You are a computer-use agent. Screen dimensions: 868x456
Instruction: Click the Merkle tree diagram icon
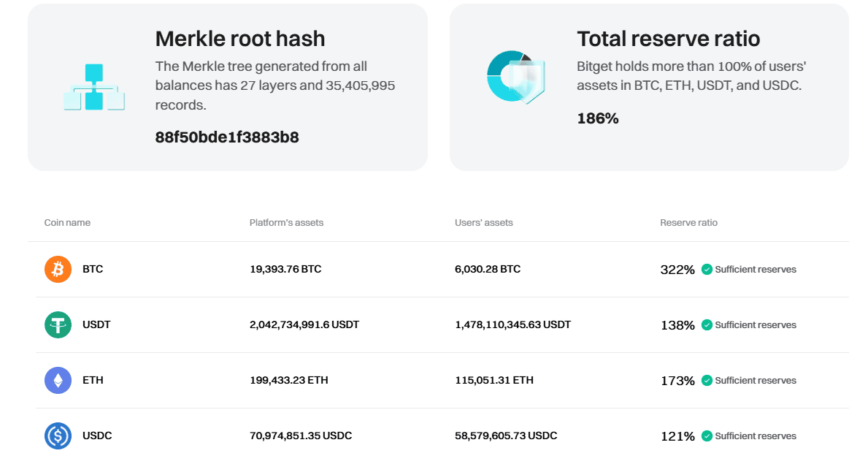pyautogui.click(x=94, y=88)
